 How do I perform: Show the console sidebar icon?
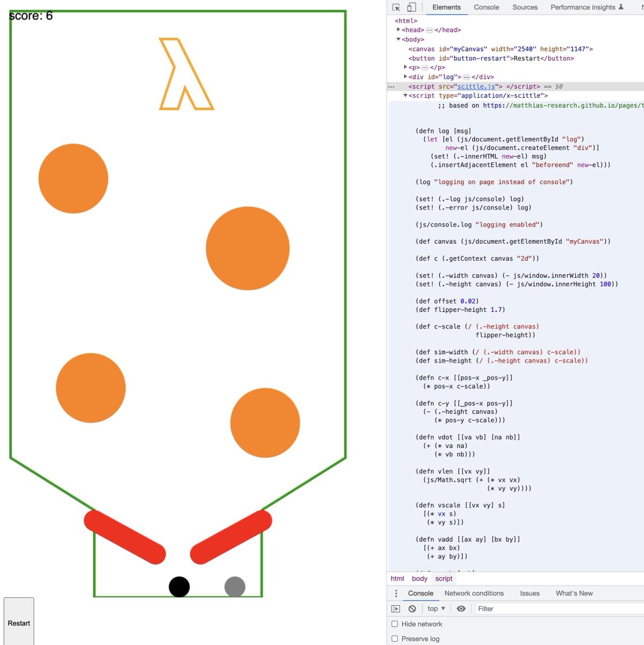pos(396,609)
